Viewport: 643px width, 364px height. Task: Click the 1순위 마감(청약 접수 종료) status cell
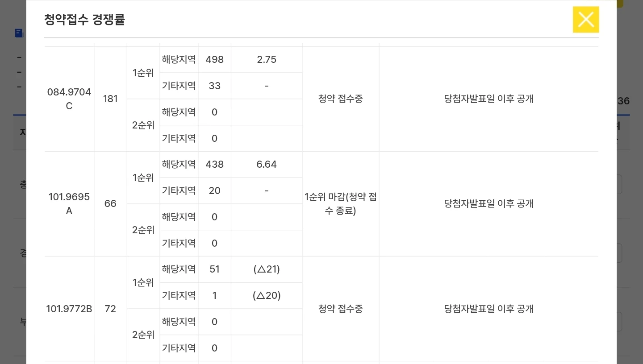341,204
